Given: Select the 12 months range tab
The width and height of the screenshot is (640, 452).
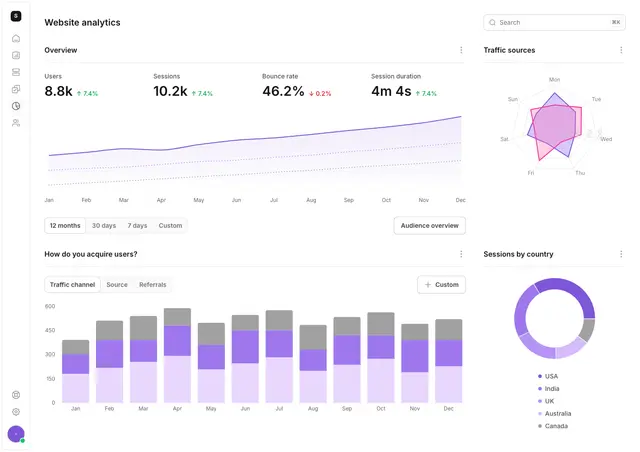Looking at the screenshot, I should point(65,225).
